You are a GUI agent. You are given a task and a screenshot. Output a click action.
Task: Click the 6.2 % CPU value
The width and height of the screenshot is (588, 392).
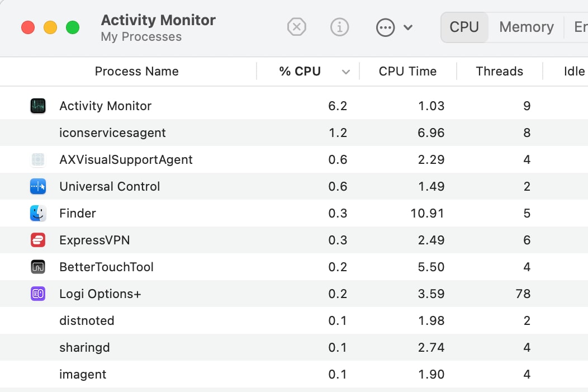[338, 106]
